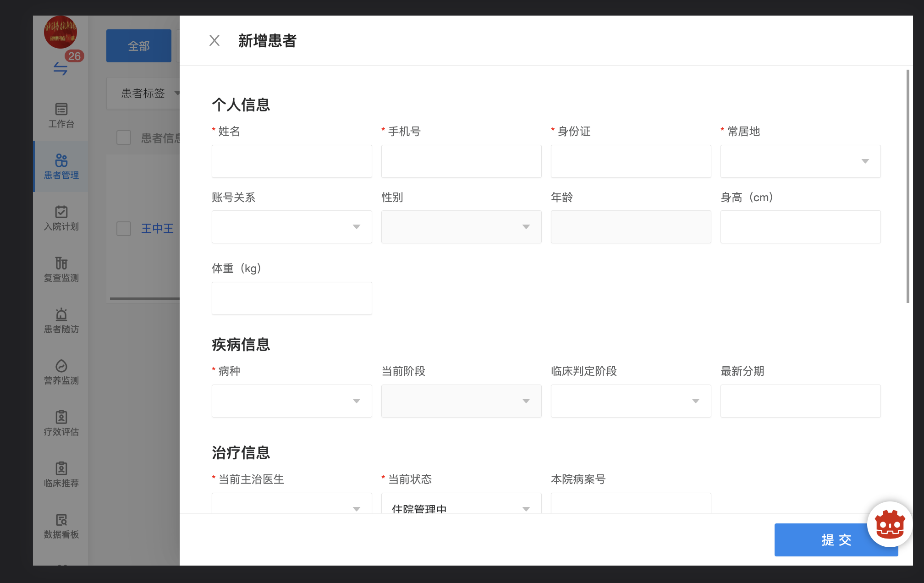The image size is (924, 583).
Task: Open 患者管理 in the sidebar
Action: pos(61,167)
